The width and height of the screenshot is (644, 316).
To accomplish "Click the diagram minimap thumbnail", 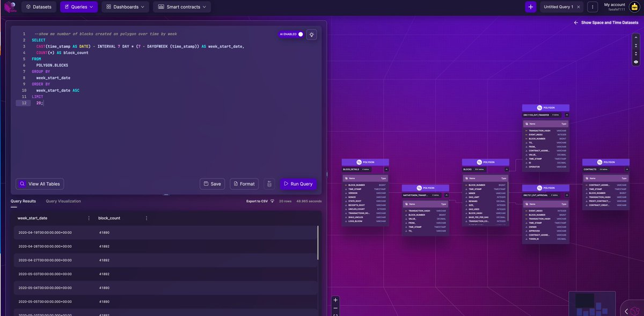I will point(592,304).
